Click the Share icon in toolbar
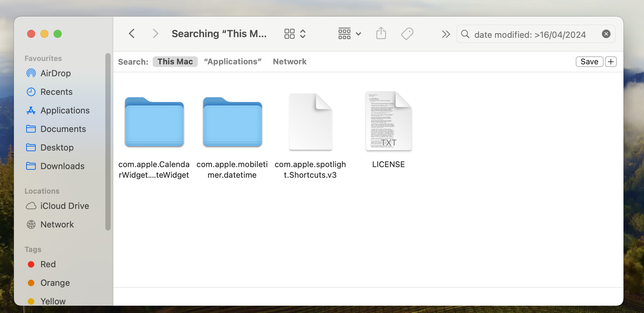The height and width of the screenshot is (313, 644). coord(381,33)
